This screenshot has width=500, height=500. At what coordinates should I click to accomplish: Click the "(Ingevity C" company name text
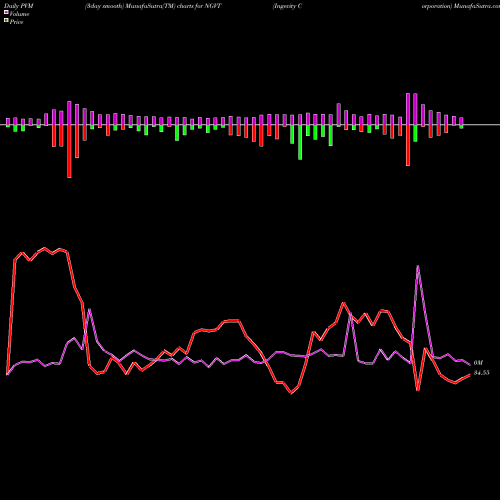287,6
